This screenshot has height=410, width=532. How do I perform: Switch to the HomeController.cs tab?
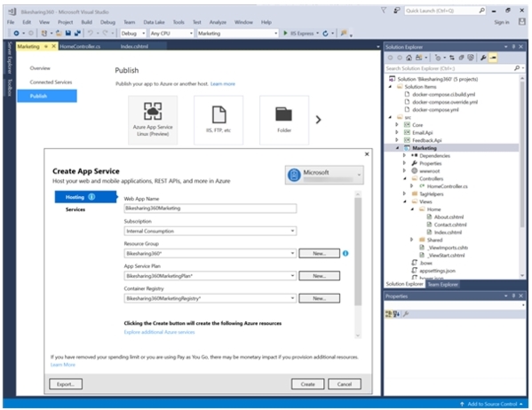point(80,46)
